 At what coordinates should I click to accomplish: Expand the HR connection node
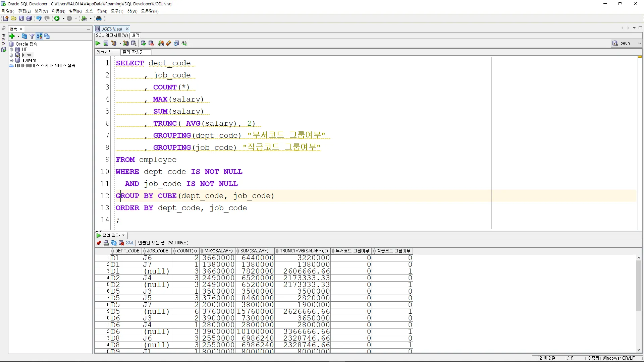pyautogui.click(x=11, y=50)
